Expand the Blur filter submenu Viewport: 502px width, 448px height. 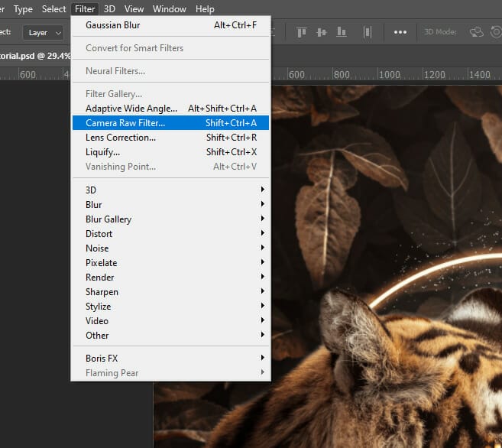[170, 204]
